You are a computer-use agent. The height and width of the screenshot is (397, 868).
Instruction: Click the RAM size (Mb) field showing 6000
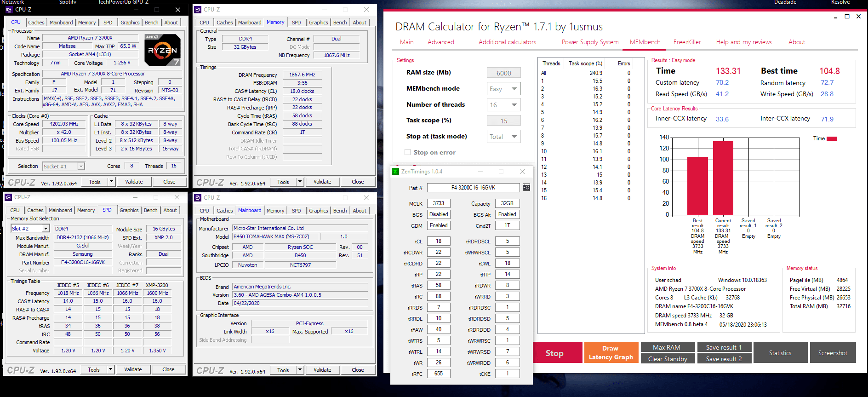(x=504, y=73)
